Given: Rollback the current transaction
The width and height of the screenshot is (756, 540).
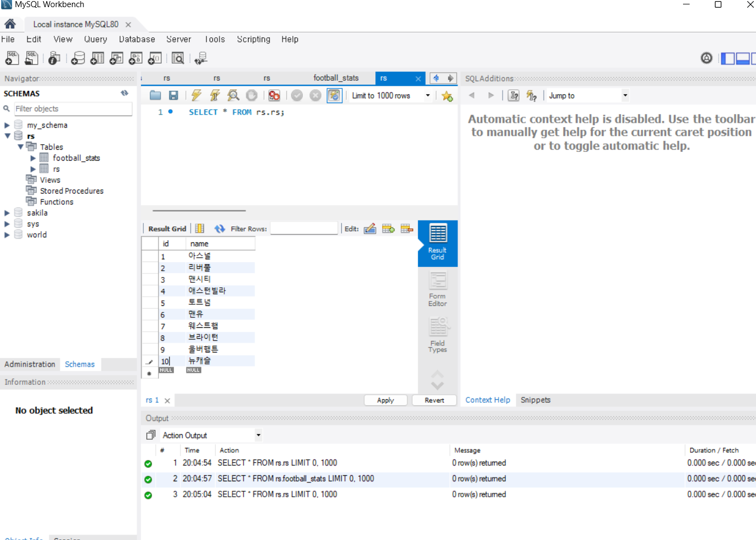Looking at the screenshot, I should 315,95.
